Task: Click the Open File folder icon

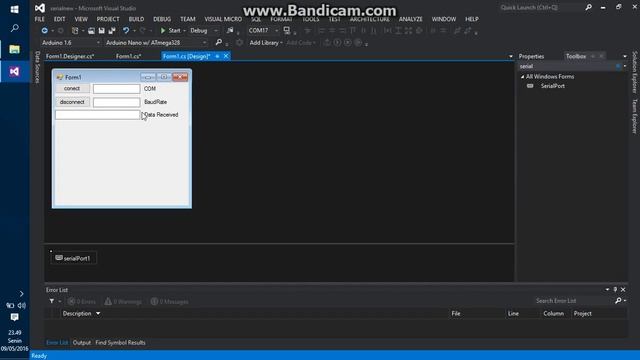Action: tap(91, 31)
